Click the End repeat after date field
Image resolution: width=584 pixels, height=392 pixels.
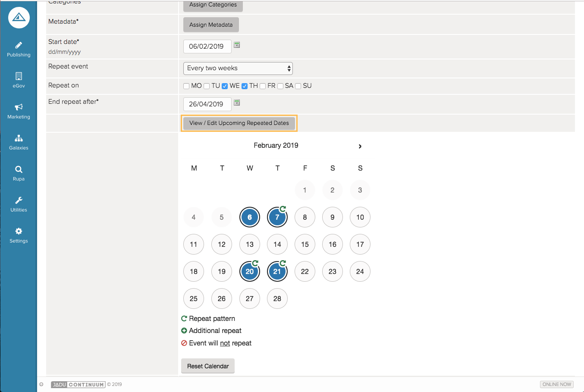[x=207, y=104]
